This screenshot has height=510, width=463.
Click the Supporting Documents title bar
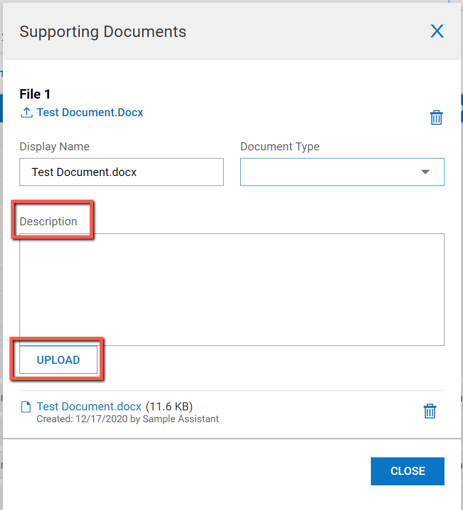232,32
